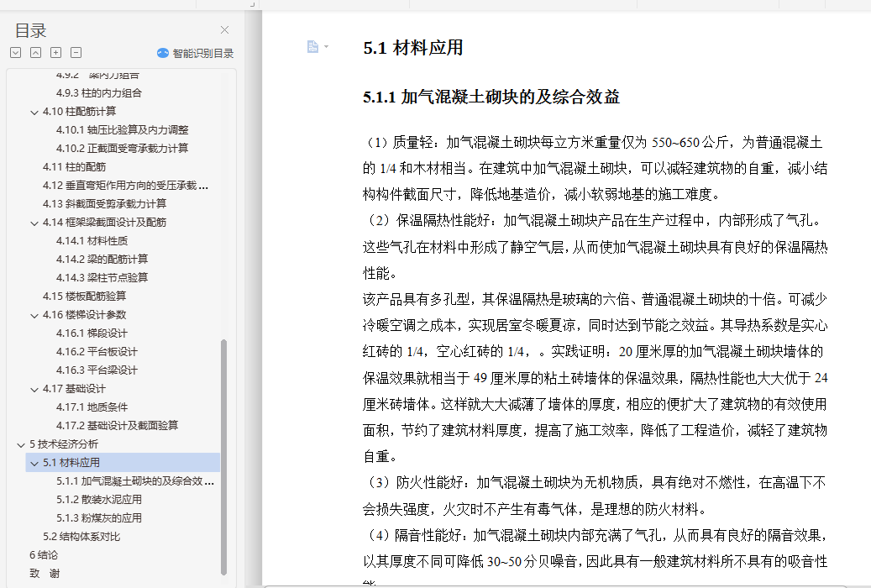Click paragraph starting （4）隔音性能好
871x588 pixels.
[595, 558]
